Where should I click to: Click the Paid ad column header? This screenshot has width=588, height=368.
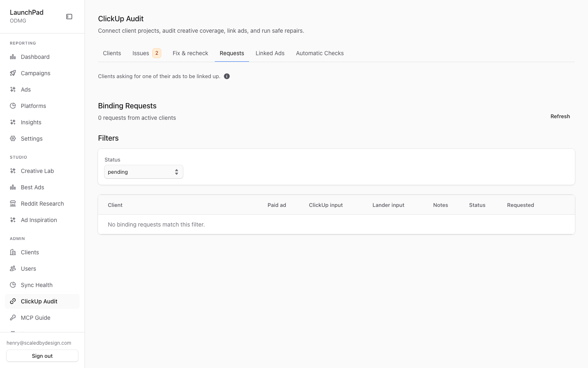(277, 205)
